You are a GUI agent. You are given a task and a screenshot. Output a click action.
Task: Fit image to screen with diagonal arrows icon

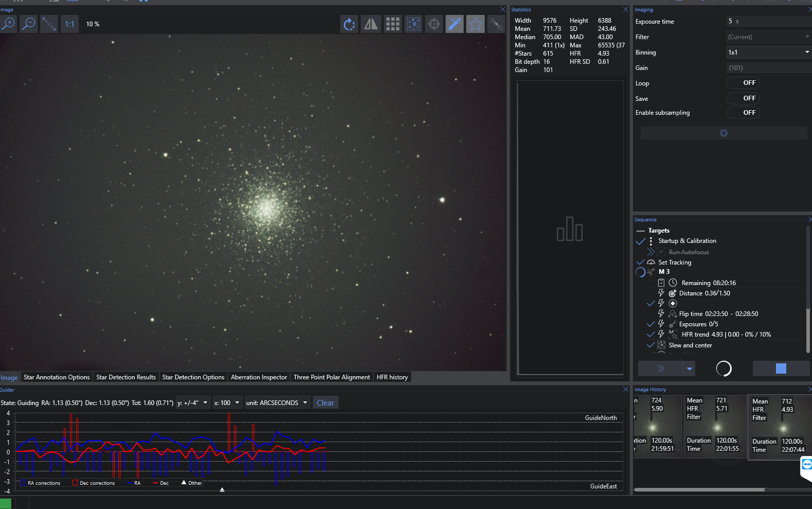pyautogui.click(x=49, y=24)
